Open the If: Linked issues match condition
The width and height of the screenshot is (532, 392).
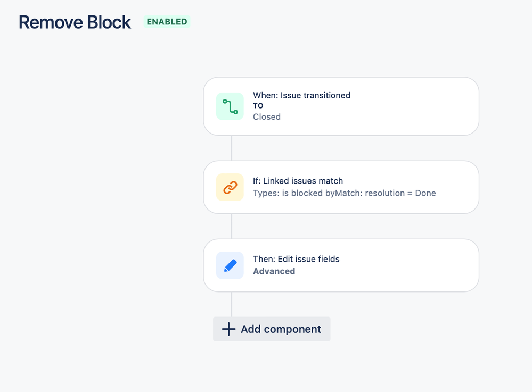(x=341, y=187)
